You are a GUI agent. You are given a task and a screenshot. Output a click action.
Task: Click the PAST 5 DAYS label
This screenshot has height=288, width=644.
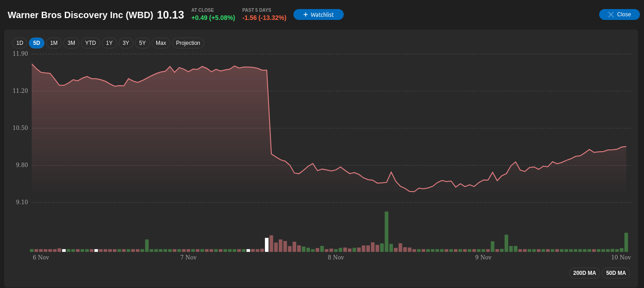point(257,10)
